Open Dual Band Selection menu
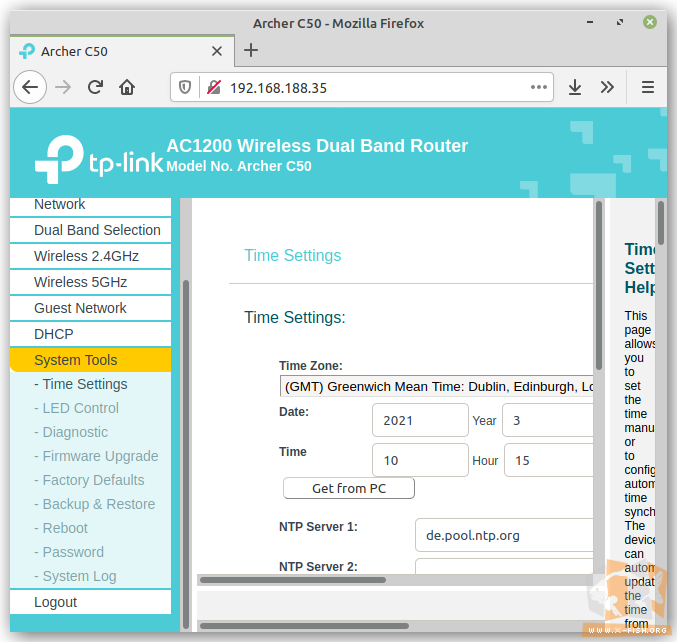The width and height of the screenshot is (677, 642). point(91,230)
